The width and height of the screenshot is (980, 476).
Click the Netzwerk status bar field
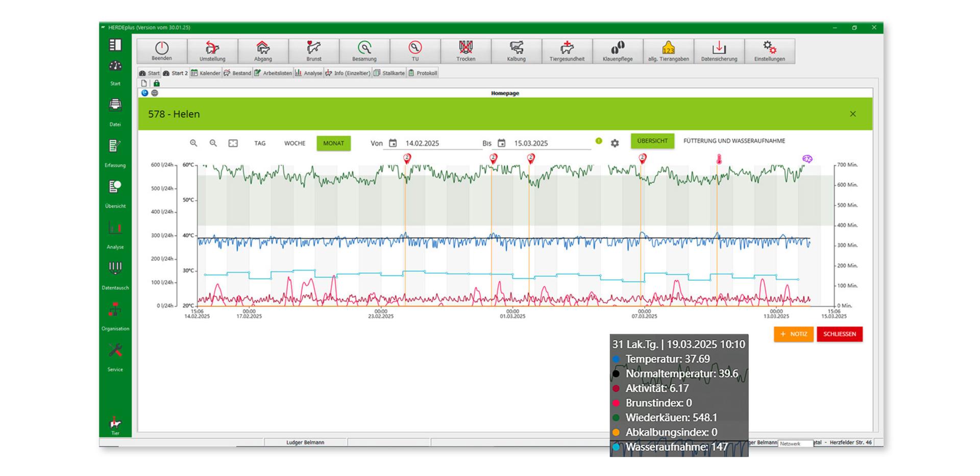pyautogui.click(x=795, y=443)
